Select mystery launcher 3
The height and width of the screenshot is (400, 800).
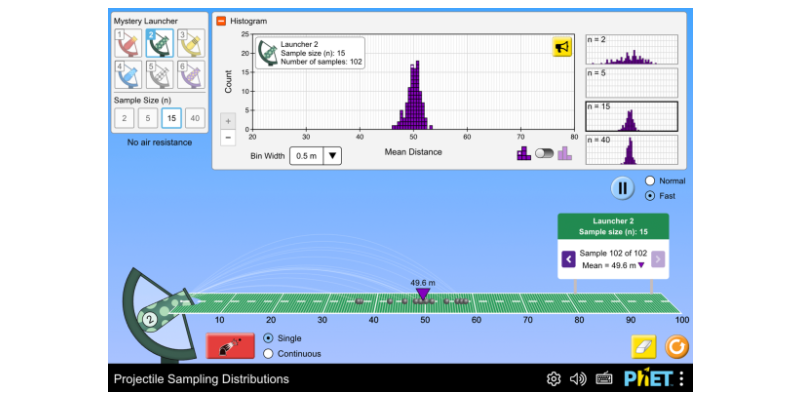(190, 43)
